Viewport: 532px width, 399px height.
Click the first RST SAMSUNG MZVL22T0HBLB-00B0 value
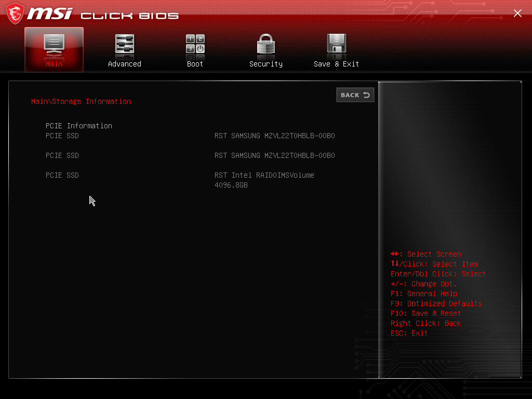click(x=274, y=136)
